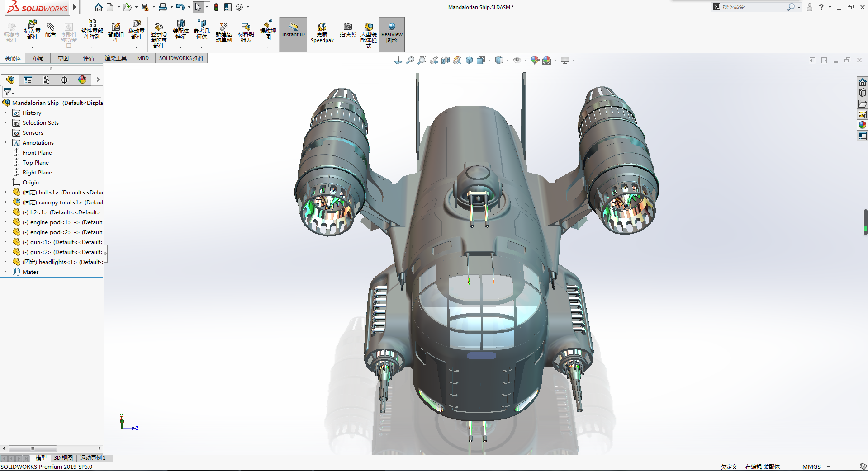Screen dimensions: 868x471
Task: Click Insert Components (插入零部件)
Action: (32, 30)
